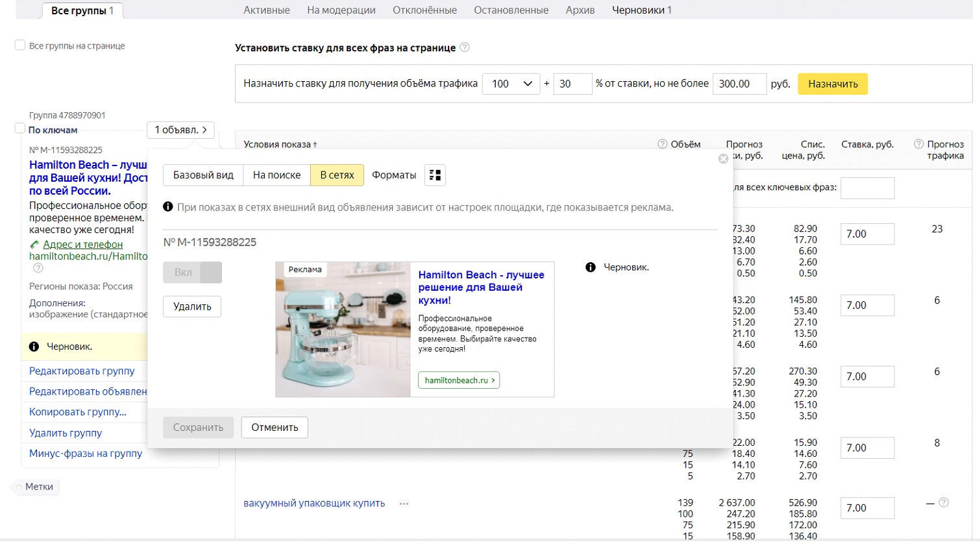The height and width of the screenshot is (549, 980).
Task: Open the Редактировать объявление link
Action: 88,392
